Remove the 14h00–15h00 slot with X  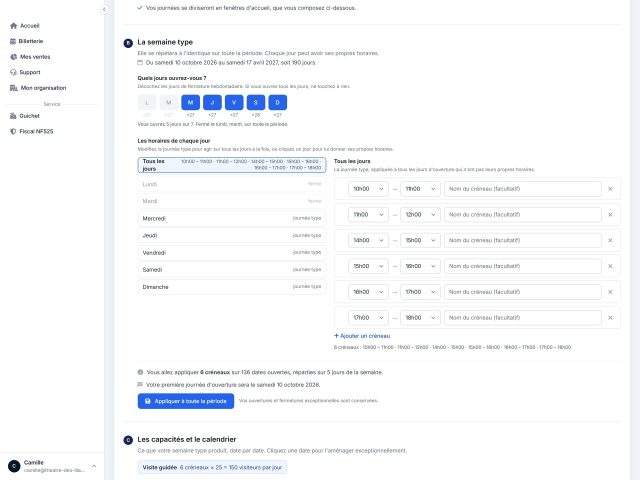pyautogui.click(x=610, y=240)
